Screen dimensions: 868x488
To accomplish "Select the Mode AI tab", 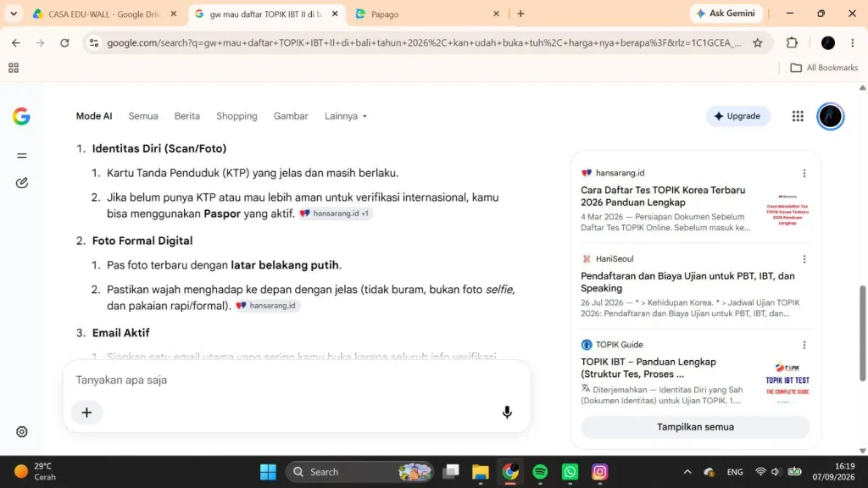I will [x=93, y=116].
